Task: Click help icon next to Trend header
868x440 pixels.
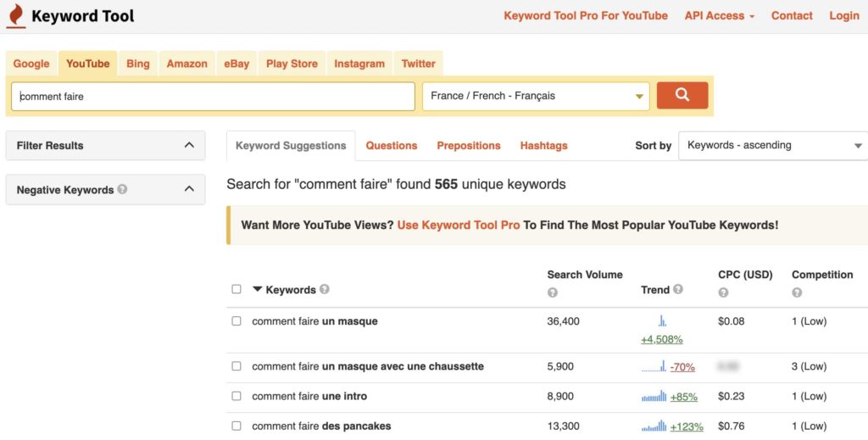Action: tap(677, 289)
